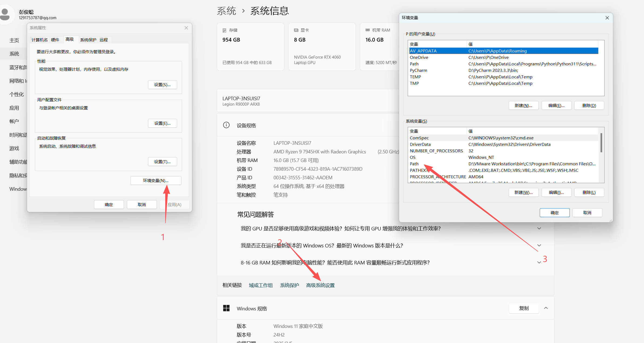Click the graphics card icon
The width and height of the screenshot is (644, 343).
pos(296,30)
